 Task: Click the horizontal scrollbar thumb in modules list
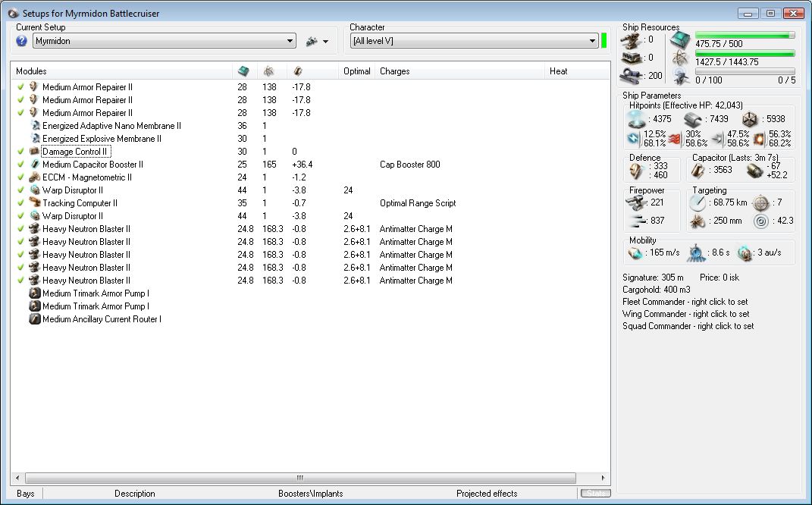click(300, 478)
